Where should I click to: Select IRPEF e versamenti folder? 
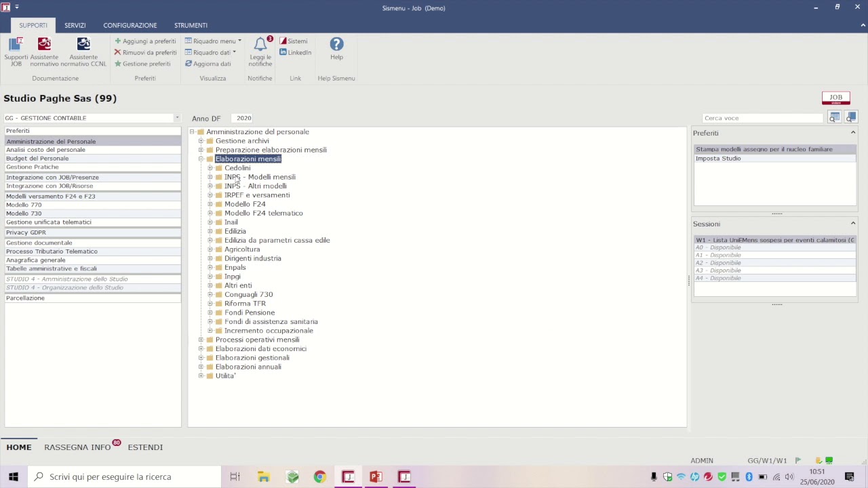(x=257, y=195)
